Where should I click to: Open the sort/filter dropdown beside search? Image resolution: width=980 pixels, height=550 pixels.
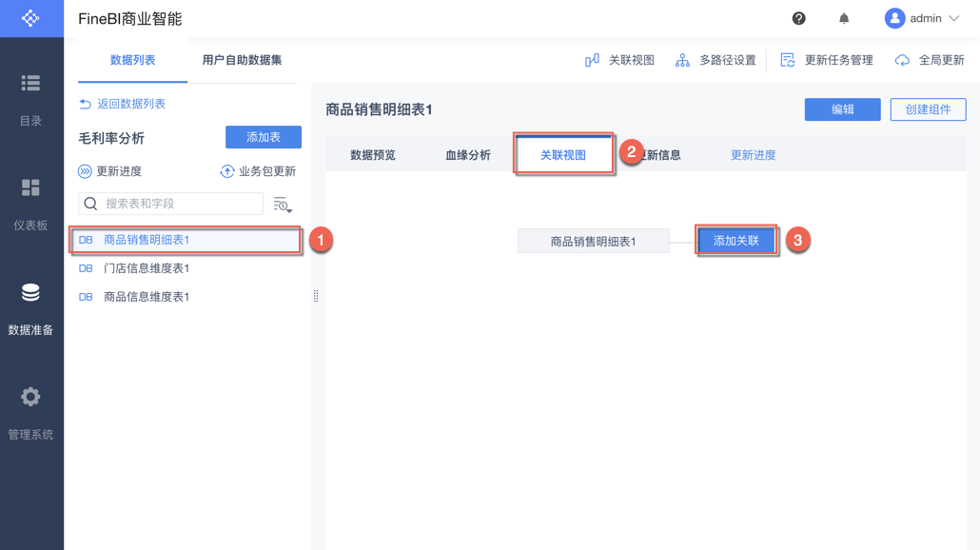tap(282, 204)
